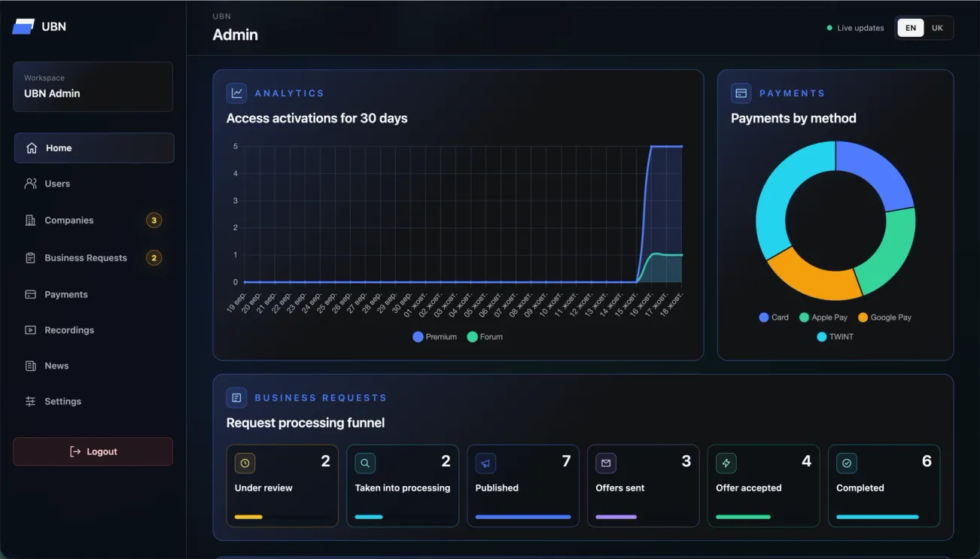Click the Payments card icon in sidebar

tap(31, 295)
